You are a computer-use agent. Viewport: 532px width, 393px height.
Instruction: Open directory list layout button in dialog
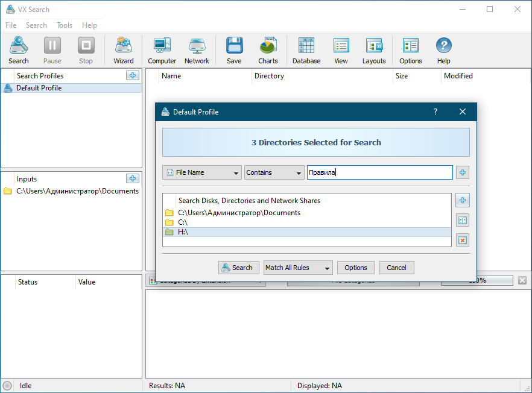pyautogui.click(x=463, y=221)
